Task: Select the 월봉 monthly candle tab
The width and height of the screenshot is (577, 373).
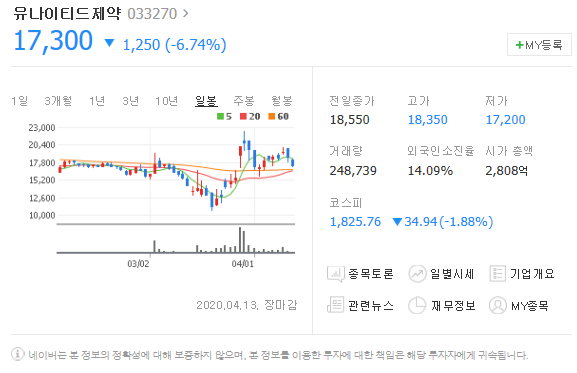Action: [x=282, y=100]
